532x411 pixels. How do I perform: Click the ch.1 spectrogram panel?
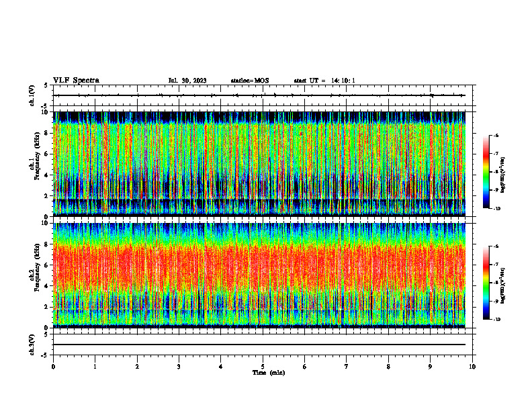point(259,164)
